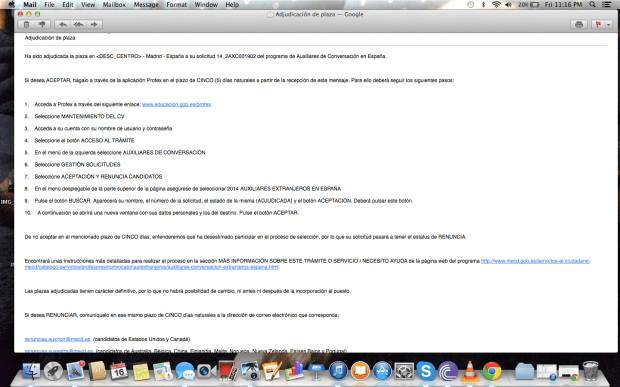Open the Messages app in the Dock
This screenshot has height=387, width=620.
point(185,371)
